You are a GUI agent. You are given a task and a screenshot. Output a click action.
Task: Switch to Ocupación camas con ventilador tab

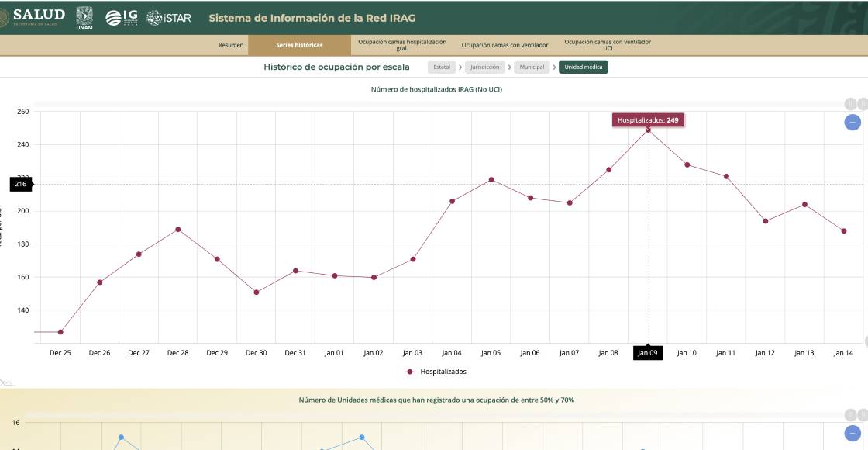505,45
